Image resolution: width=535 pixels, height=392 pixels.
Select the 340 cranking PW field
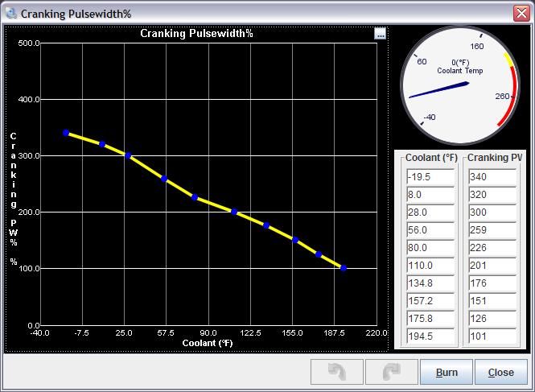point(492,177)
